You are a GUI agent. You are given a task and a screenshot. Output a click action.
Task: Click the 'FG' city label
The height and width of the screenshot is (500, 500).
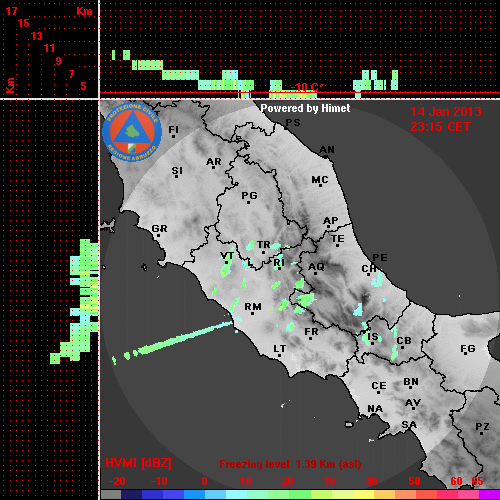[468, 349]
